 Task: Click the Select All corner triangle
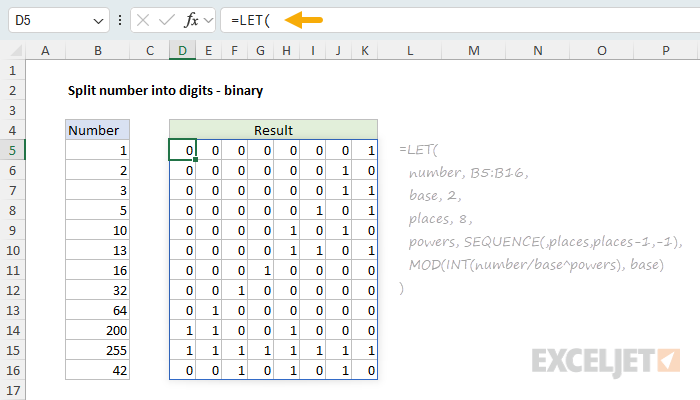coord(16,50)
